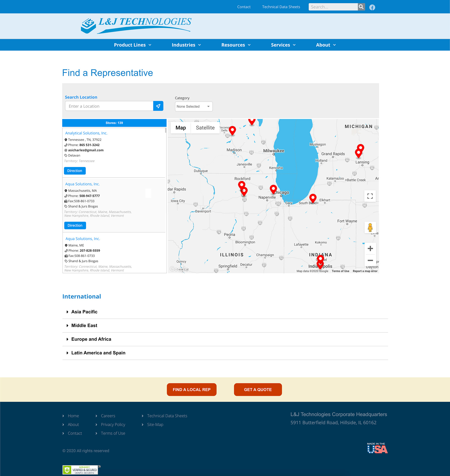Click the map pin near Chicago
This screenshot has width=450, height=476.
[x=273, y=189]
